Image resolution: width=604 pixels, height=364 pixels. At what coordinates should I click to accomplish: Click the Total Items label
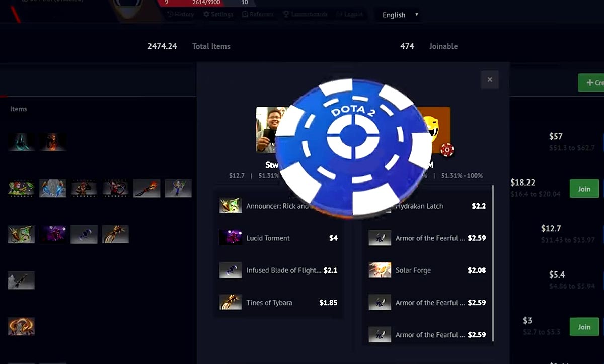coord(211,46)
